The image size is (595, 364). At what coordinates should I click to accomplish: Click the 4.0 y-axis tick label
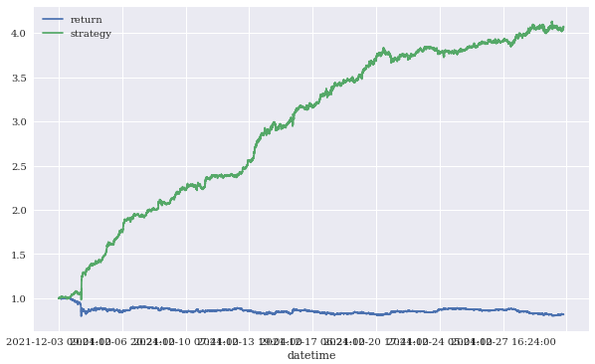18,34
